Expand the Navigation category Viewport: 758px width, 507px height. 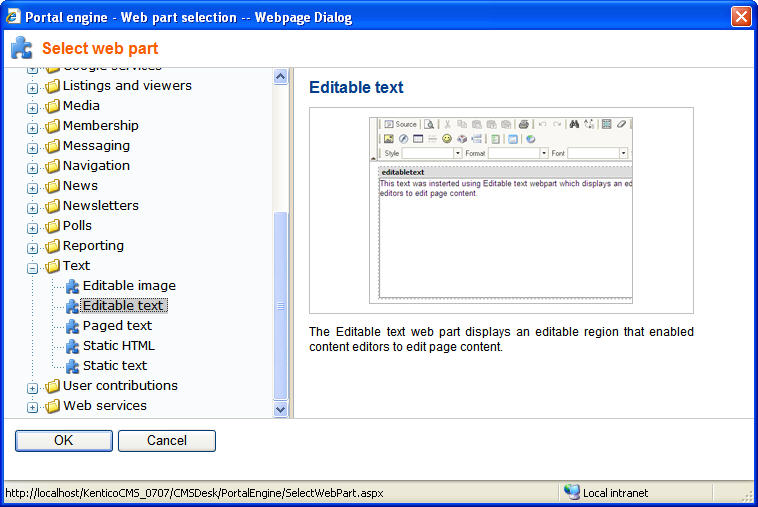pyautogui.click(x=32, y=168)
